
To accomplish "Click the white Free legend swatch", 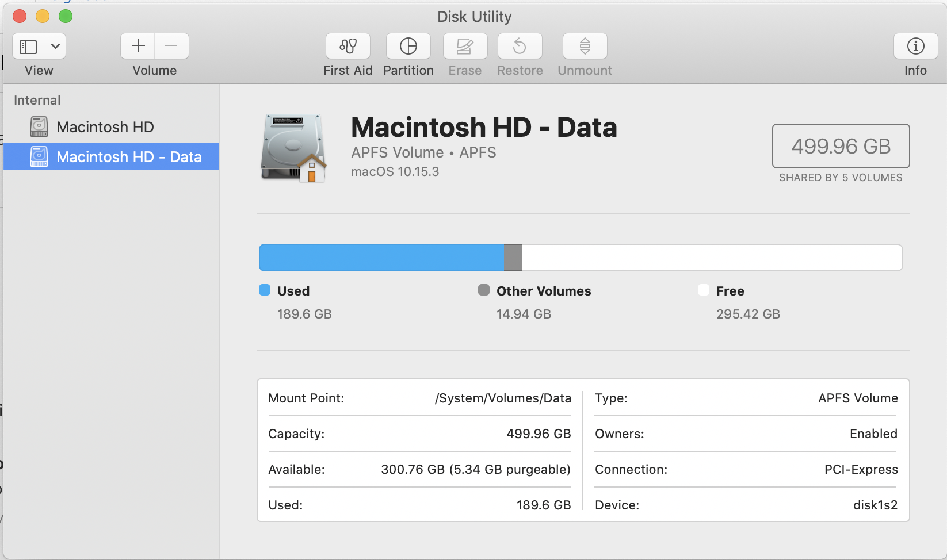I will [704, 290].
